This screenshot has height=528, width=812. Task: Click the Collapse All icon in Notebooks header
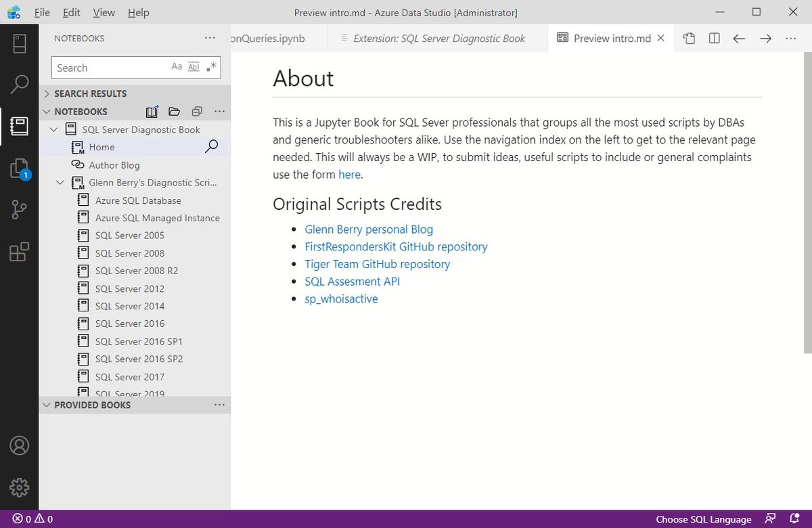pos(196,112)
